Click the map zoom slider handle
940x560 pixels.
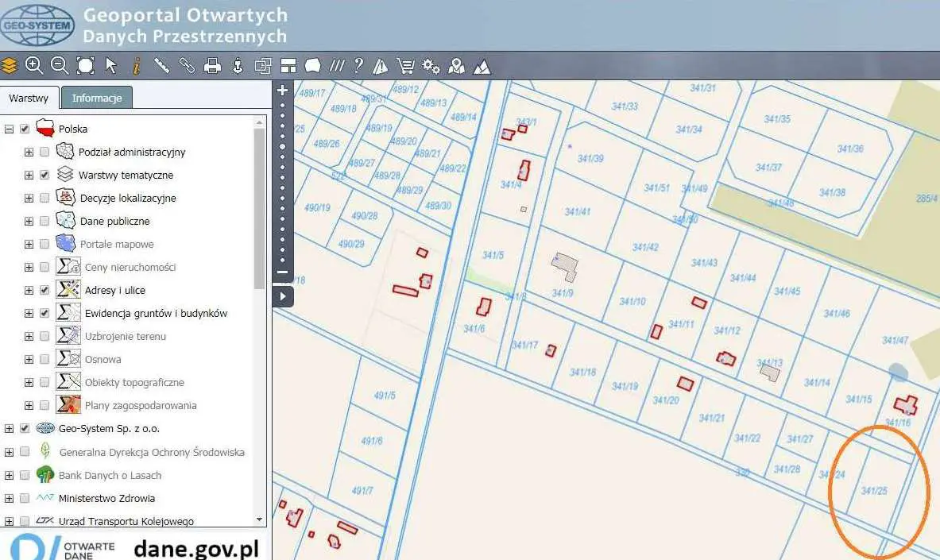282,147
